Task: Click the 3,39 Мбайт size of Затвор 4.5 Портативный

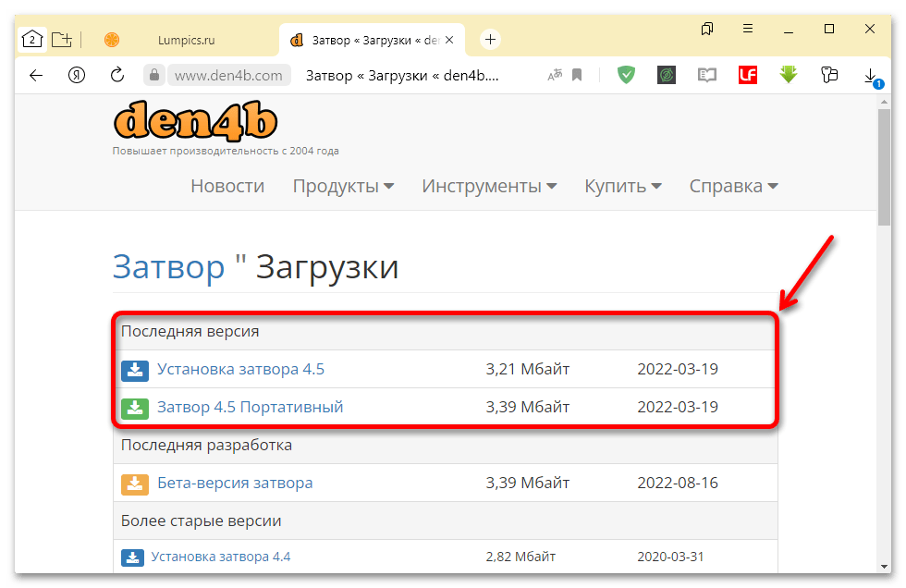Action: [x=528, y=407]
